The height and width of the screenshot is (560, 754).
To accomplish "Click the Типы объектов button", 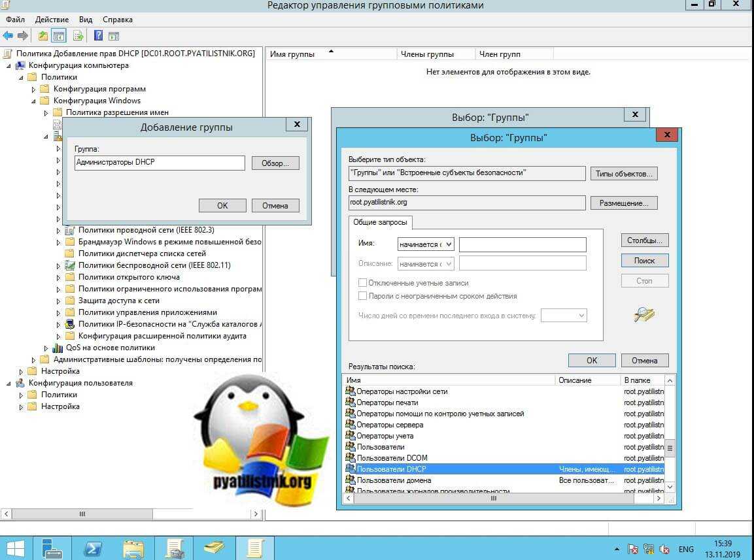I will tap(623, 174).
